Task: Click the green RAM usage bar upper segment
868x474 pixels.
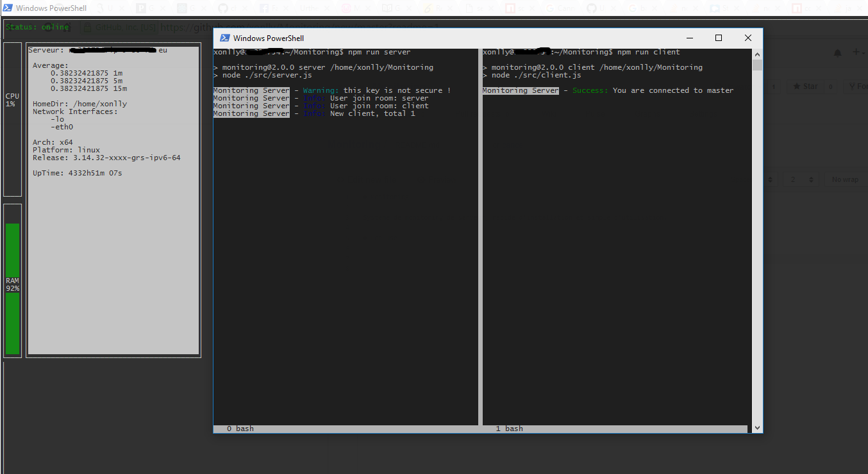Action: 12,250
